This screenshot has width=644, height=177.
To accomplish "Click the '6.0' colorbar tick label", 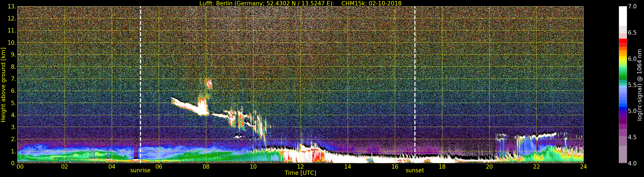I will [x=632, y=59].
